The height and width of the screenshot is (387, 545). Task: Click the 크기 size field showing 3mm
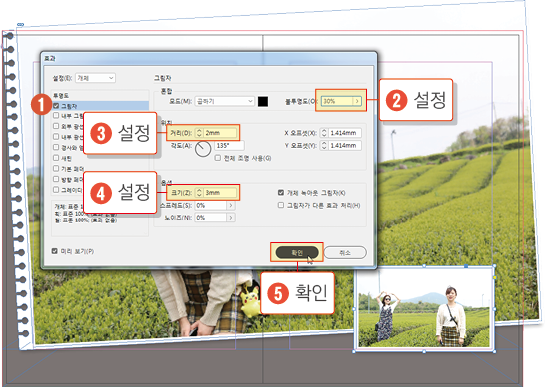point(220,192)
